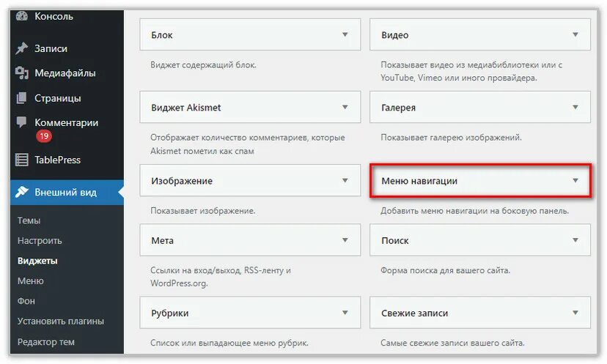The height and width of the screenshot is (364, 607).
Task: Click the Console dashboard icon
Action: 22,15
